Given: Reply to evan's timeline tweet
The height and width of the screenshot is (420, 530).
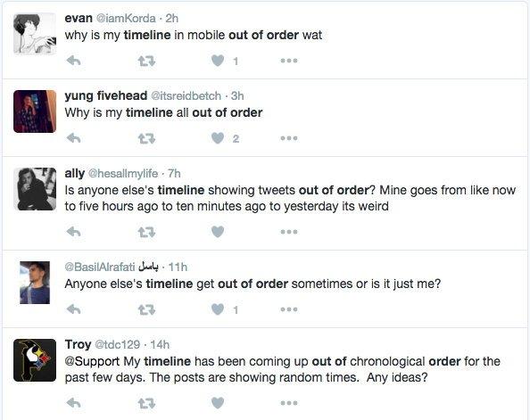Looking at the screenshot, I should click(73, 61).
